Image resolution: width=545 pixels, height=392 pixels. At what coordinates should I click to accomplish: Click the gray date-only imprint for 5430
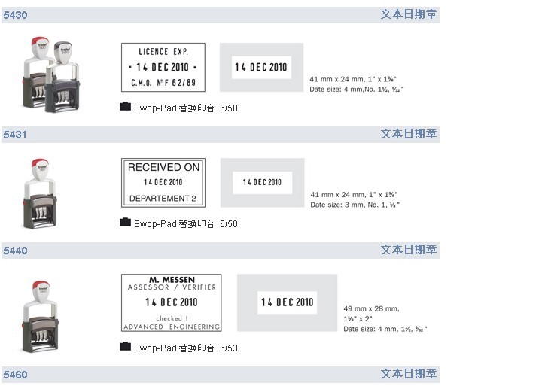click(261, 68)
